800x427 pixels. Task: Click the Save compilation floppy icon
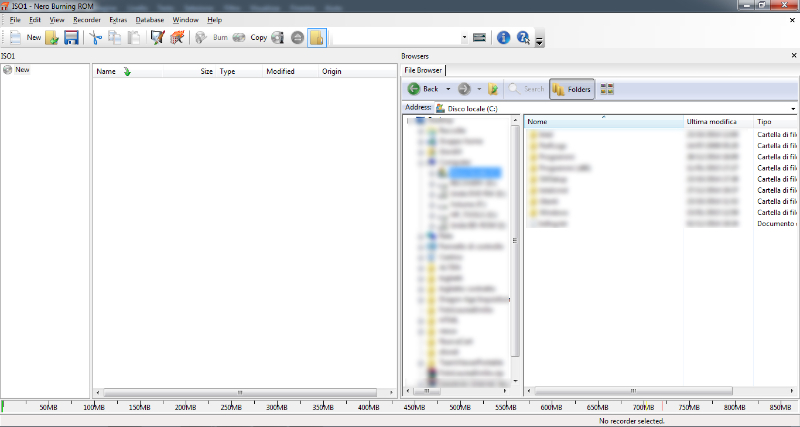click(x=71, y=37)
